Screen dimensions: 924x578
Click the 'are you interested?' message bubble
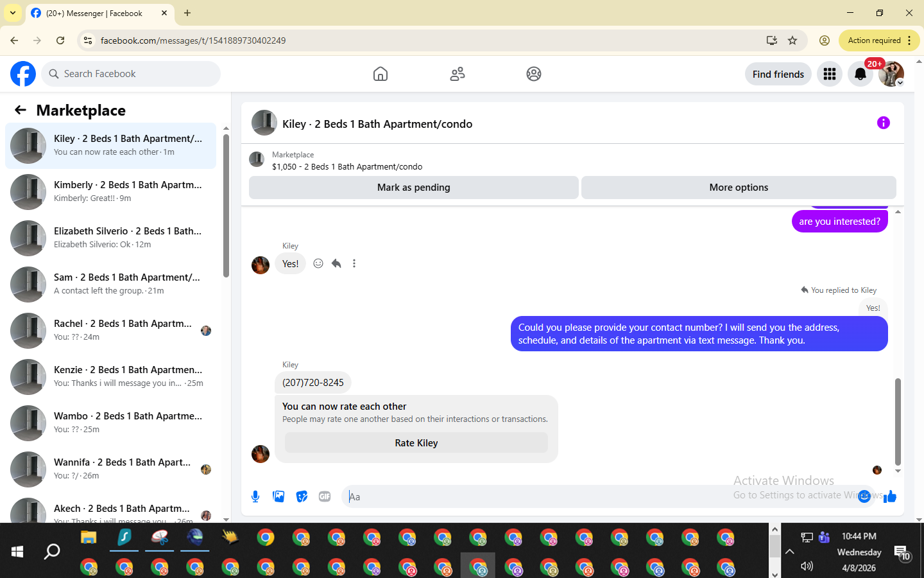point(840,222)
